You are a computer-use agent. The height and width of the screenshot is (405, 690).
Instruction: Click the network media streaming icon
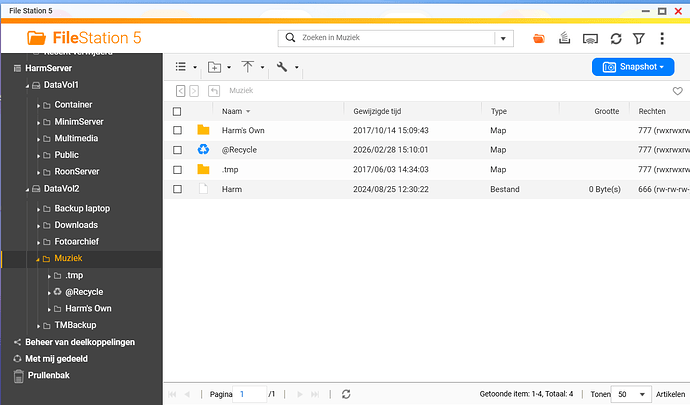tap(590, 39)
